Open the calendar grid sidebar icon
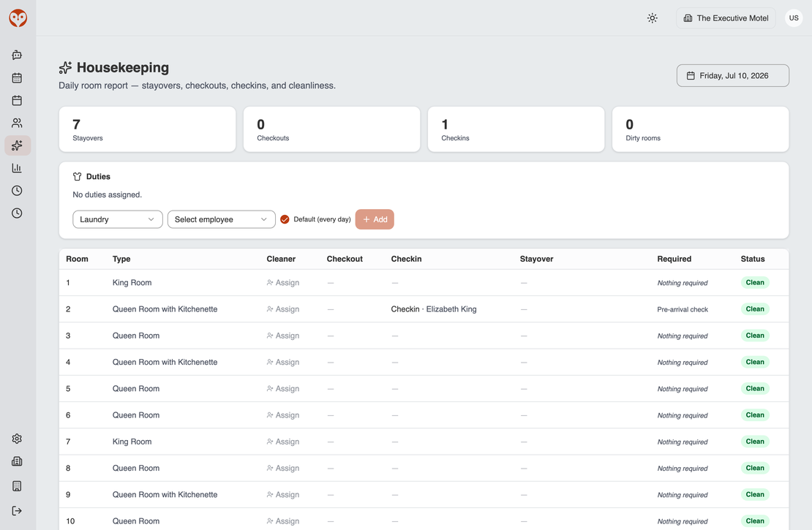This screenshot has height=530, width=812. coord(17,77)
